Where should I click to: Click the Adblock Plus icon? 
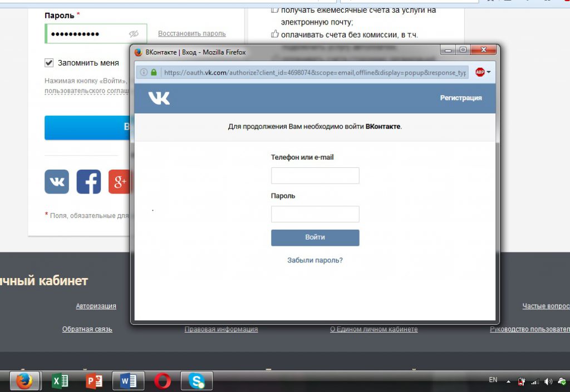pos(479,72)
